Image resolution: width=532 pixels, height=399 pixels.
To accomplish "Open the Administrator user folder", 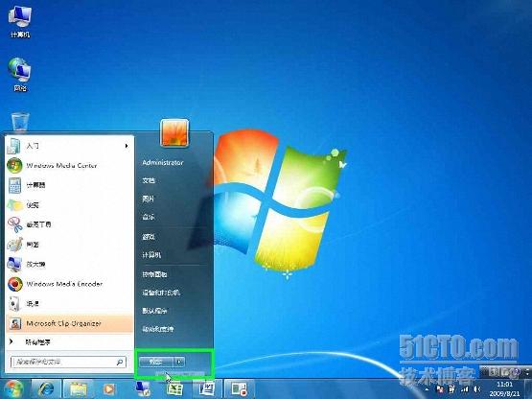I will [163, 163].
